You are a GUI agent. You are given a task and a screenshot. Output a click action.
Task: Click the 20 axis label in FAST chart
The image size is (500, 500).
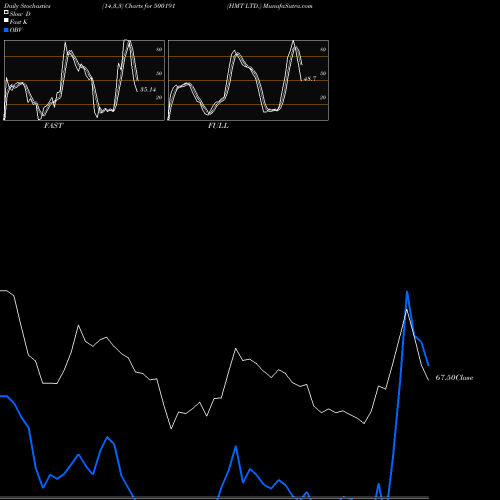[x=159, y=97]
